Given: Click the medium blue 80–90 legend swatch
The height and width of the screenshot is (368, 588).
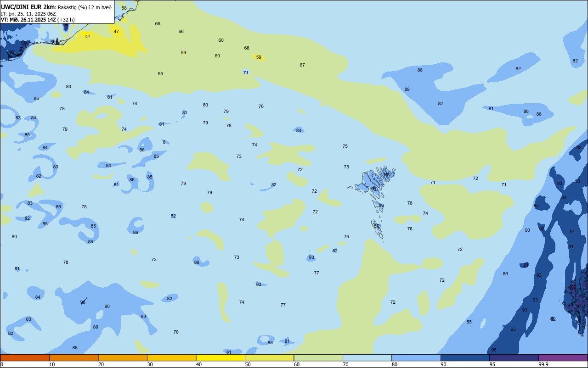Looking at the screenshot, I should pyautogui.click(x=416, y=357).
